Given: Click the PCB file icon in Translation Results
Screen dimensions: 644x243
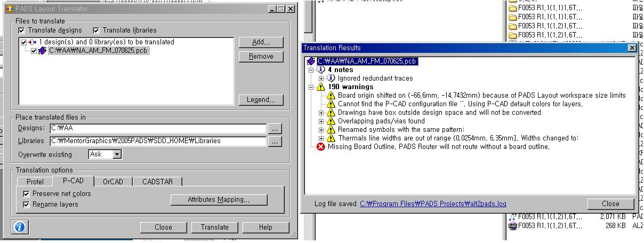Looking at the screenshot, I should tap(311, 61).
